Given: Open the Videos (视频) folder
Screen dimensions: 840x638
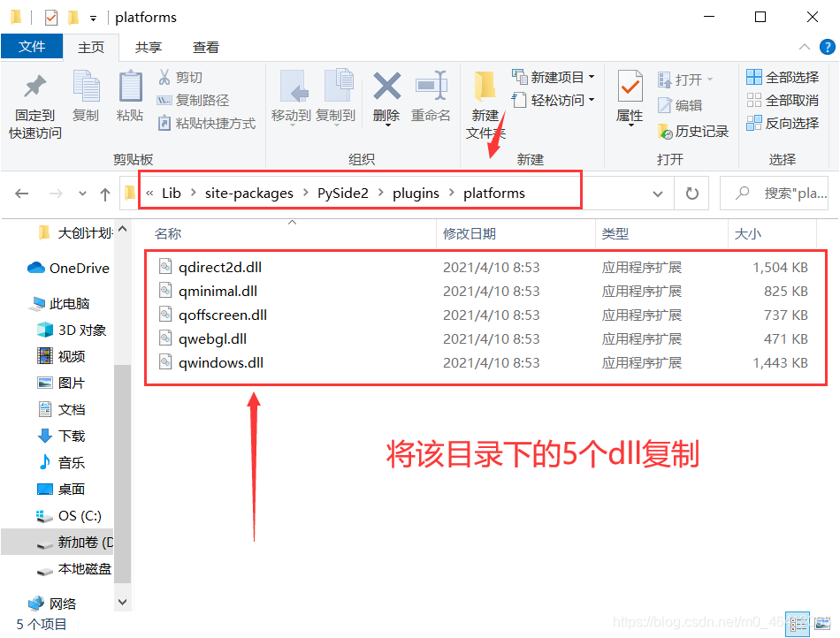Looking at the screenshot, I should (x=62, y=356).
